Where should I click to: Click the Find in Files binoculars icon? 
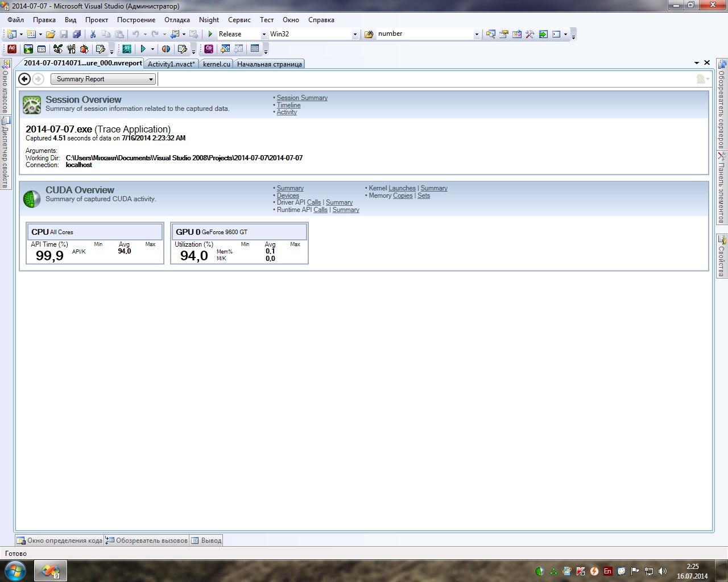tap(369, 34)
